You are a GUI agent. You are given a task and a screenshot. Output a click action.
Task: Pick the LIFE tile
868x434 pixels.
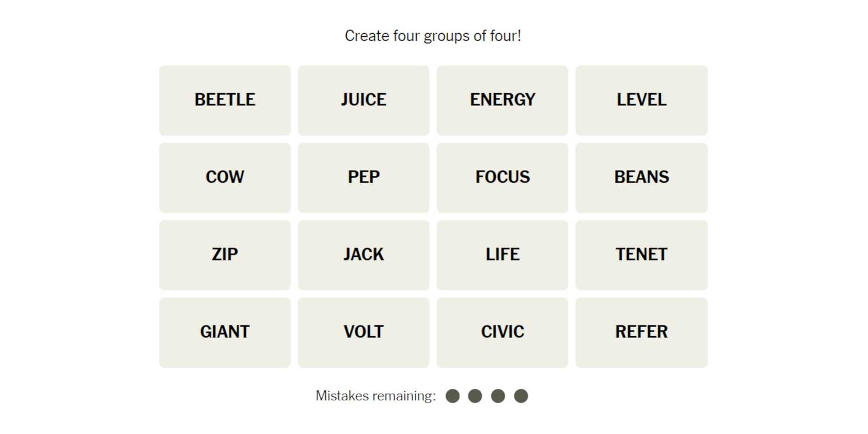(502, 255)
